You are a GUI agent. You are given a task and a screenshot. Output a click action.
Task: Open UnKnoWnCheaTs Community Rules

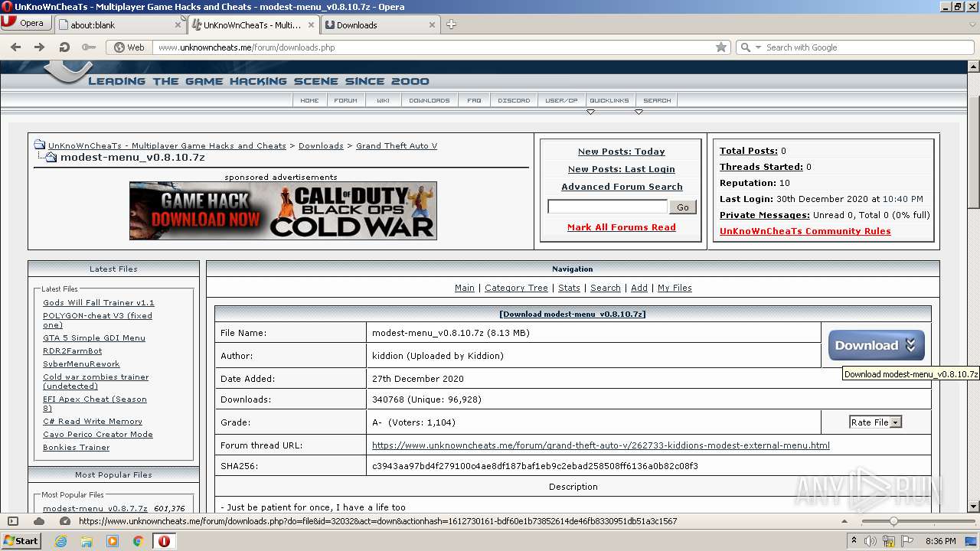coord(805,231)
